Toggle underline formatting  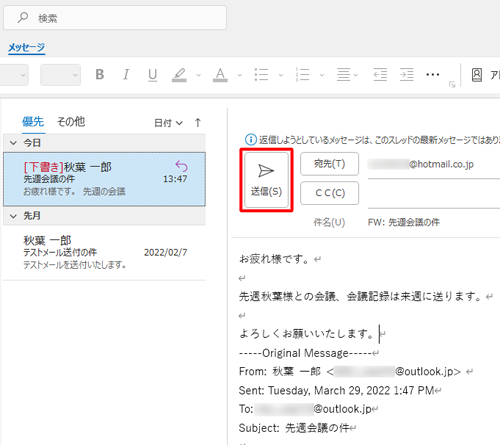click(x=152, y=75)
